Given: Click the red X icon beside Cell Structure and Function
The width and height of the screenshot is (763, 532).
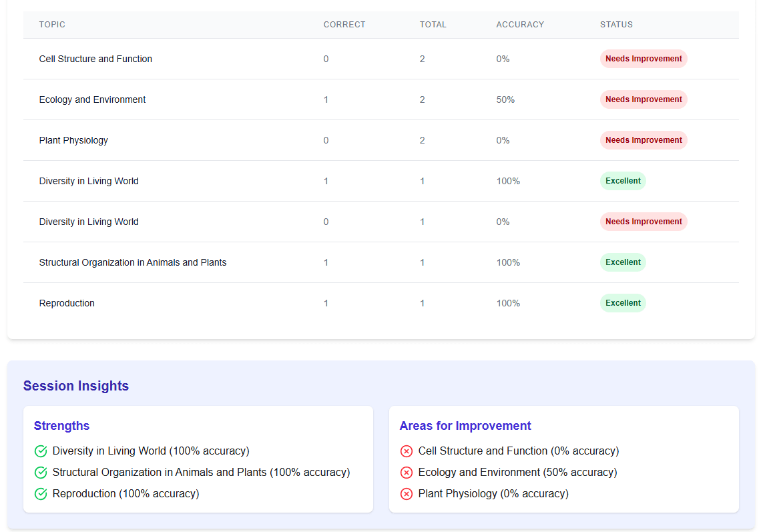Looking at the screenshot, I should (407, 451).
